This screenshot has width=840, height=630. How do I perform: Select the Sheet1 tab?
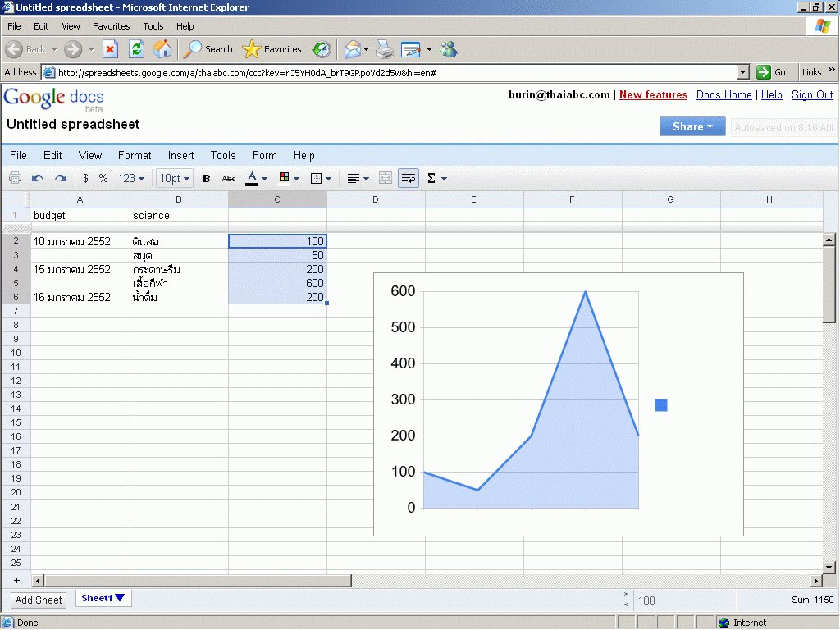(x=103, y=598)
